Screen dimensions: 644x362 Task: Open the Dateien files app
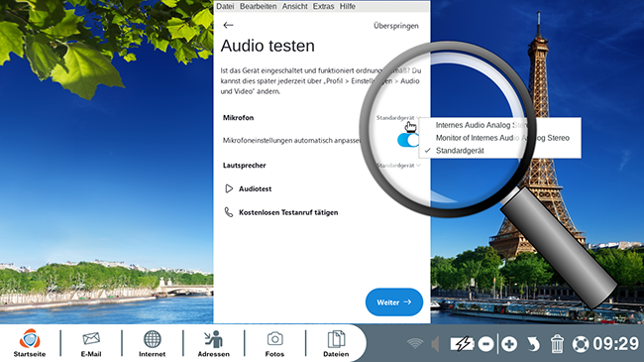336,343
